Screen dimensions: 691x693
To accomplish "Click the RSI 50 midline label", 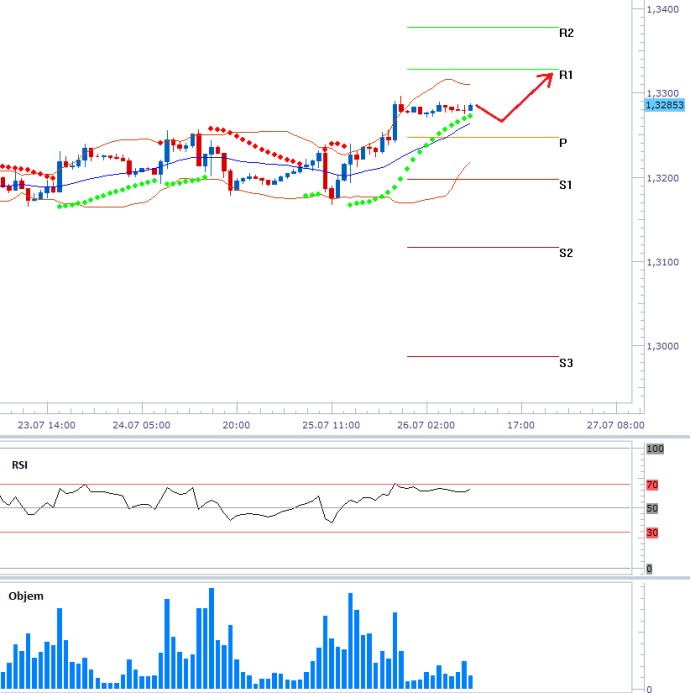I will point(652,509).
